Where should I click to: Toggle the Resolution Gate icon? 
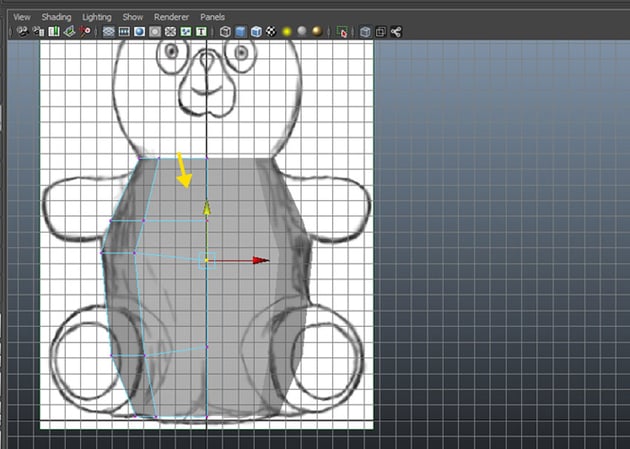139,31
